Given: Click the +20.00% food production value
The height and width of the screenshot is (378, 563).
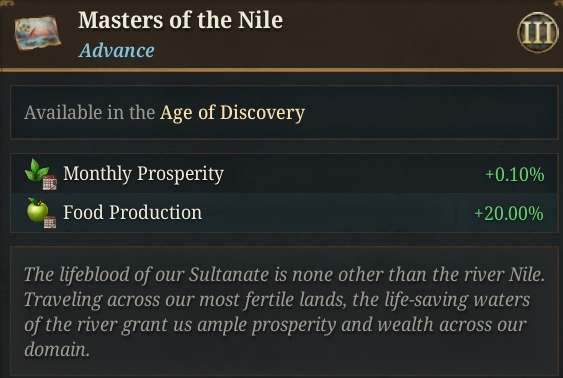Looking at the screenshot, I should point(509,213).
